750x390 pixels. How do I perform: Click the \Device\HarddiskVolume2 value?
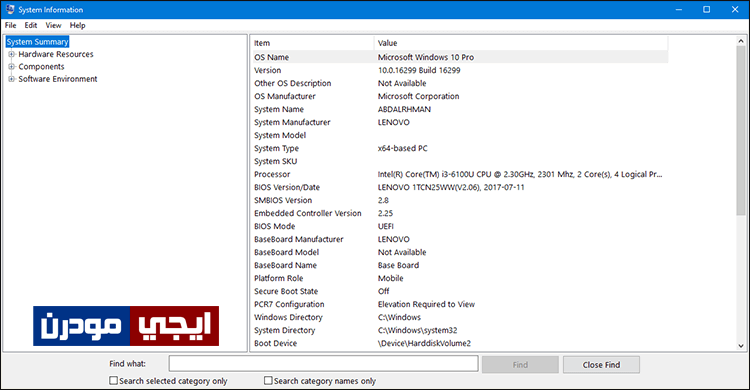click(424, 343)
